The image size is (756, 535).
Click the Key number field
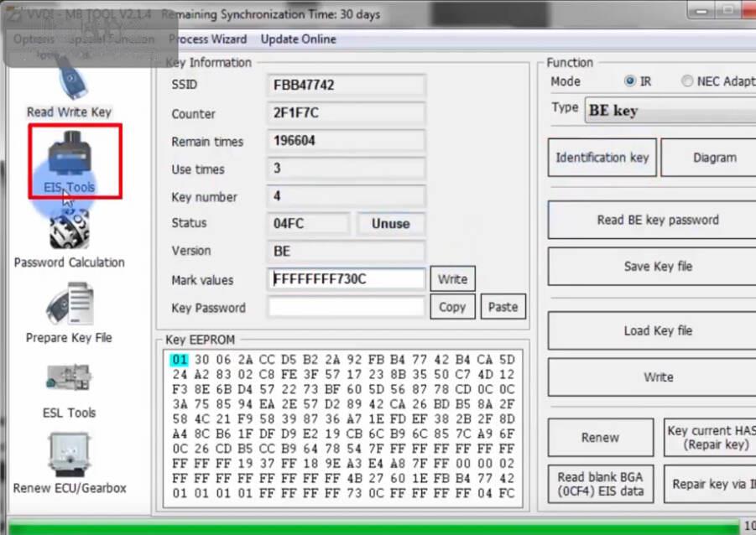pos(347,196)
